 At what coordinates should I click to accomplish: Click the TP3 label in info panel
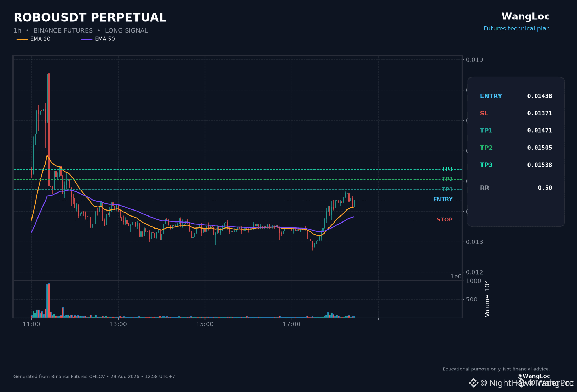pyautogui.click(x=486, y=165)
